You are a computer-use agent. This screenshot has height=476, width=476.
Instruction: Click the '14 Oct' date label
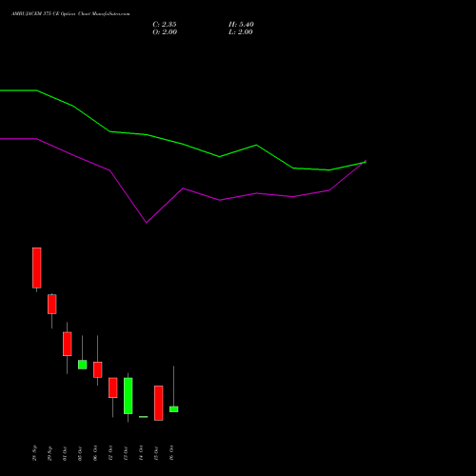point(141,453)
